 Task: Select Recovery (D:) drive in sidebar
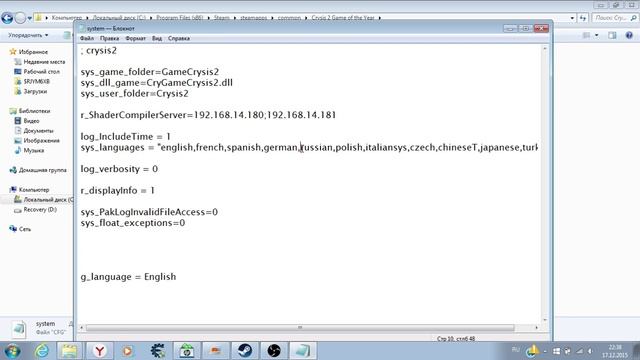click(40, 209)
